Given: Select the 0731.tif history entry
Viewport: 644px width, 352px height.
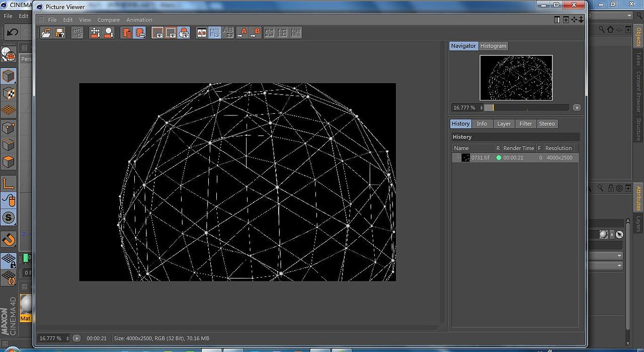Looking at the screenshot, I should click(x=515, y=158).
